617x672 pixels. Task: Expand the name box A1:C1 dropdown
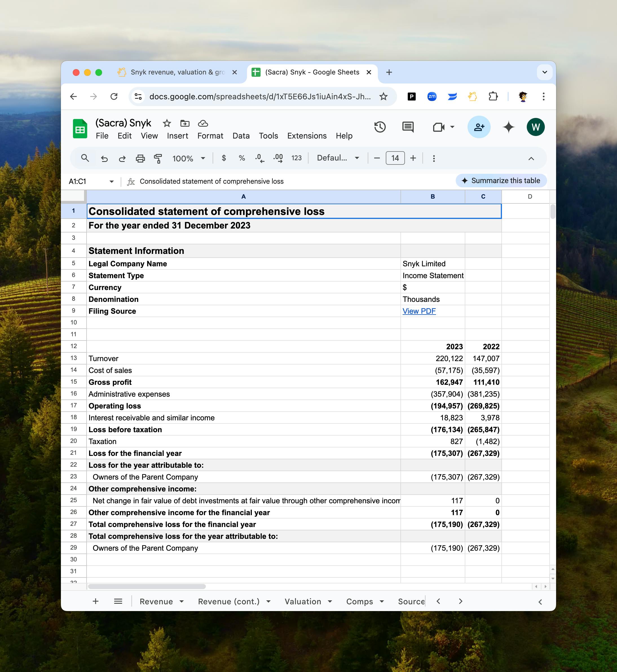(111, 181)
